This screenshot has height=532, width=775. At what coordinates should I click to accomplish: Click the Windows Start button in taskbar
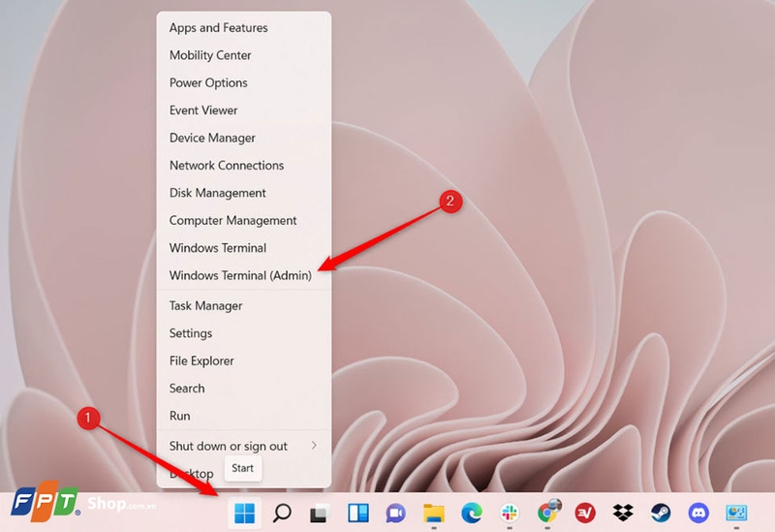coord(245,514)
